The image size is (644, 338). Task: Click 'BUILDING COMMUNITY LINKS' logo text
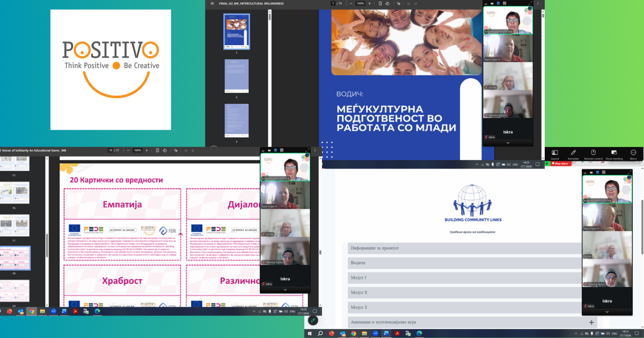pyautogui.click(x=473, y=220)
